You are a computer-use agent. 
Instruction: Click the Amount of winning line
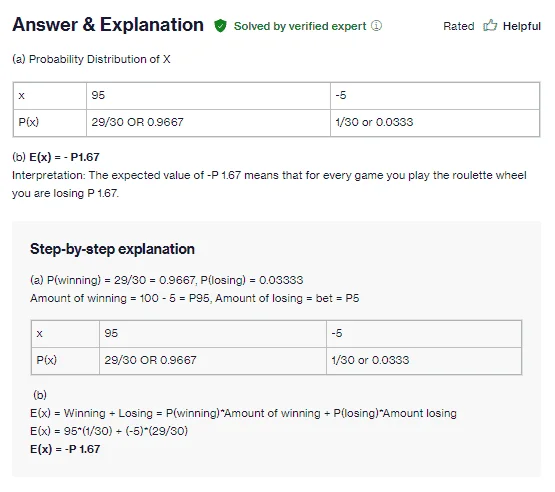(x=194, y=298)
